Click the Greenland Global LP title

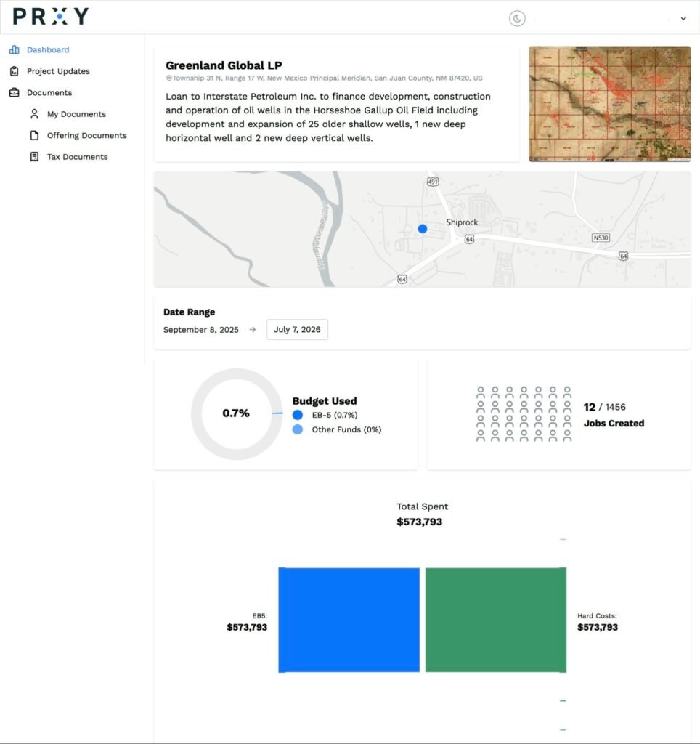click(224, 65)
